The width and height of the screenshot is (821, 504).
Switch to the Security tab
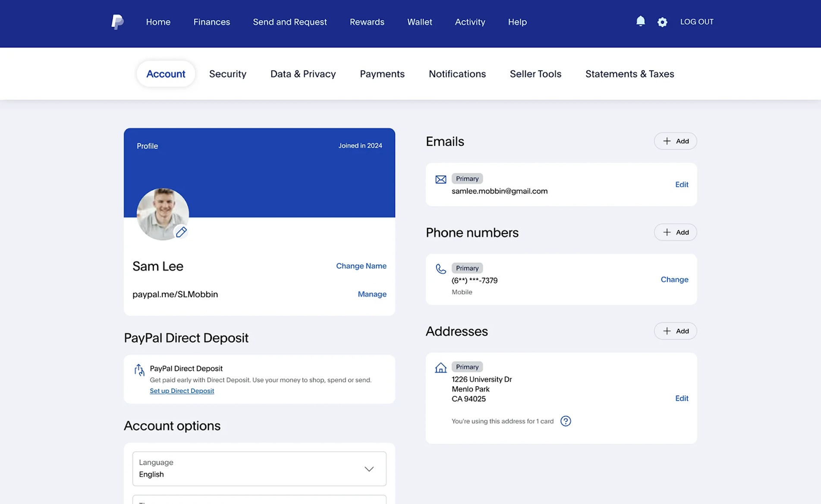coord(227,74)
